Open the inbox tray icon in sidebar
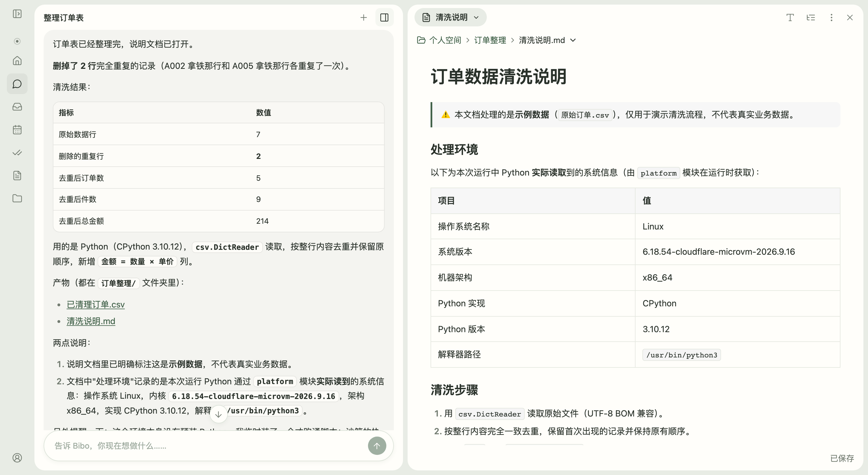This screenshot has height=475, width=868. point(17,107)
